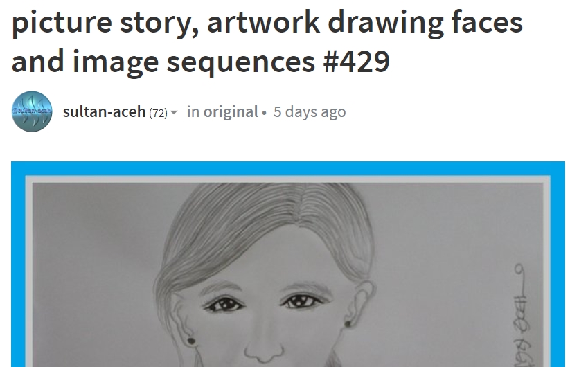Click the left eye in the portrait
This screenshot has width=588, height=367.
point(224,303)
